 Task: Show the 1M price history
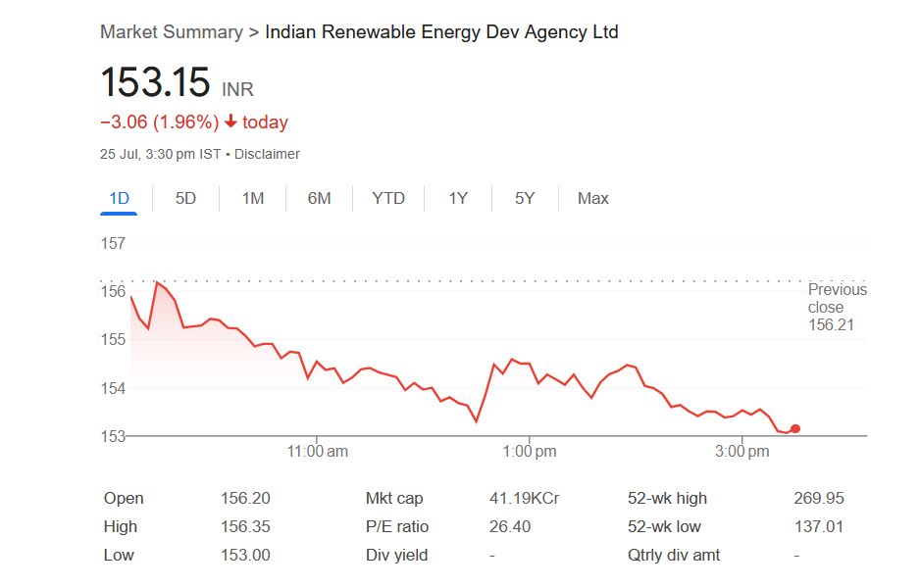point(253,198)
